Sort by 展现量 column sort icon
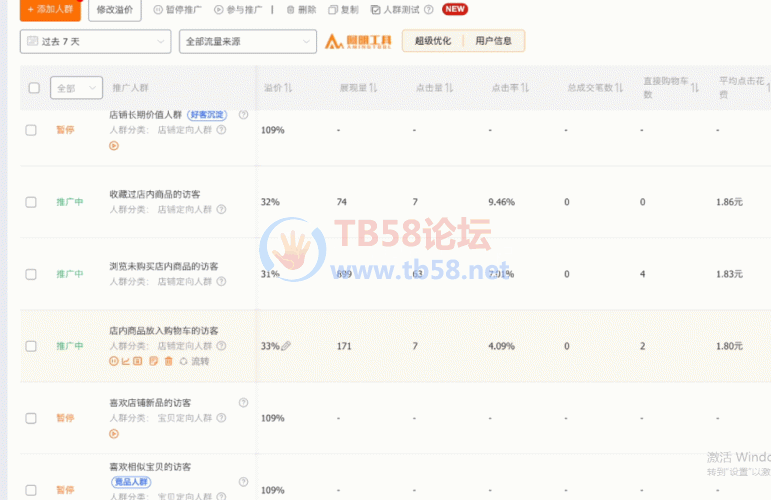Image resolution: width=771 pixels, height=500 pixels. coord(373,88)
